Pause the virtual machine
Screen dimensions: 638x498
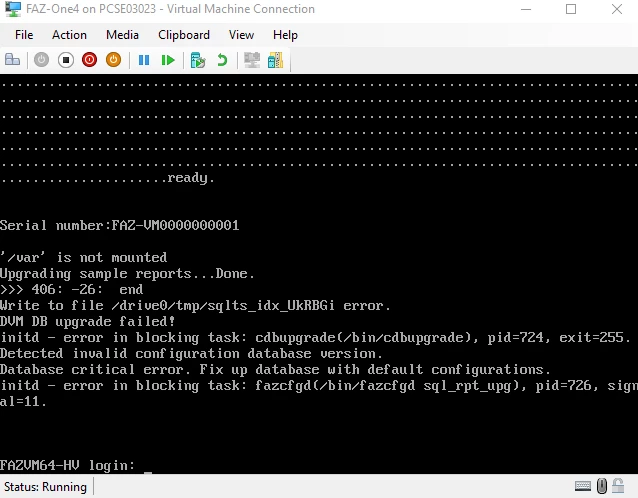(144, 60)
